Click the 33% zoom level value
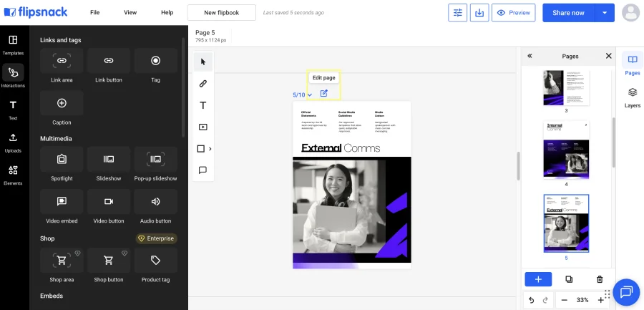644x310 pixels. click(582, 300)
